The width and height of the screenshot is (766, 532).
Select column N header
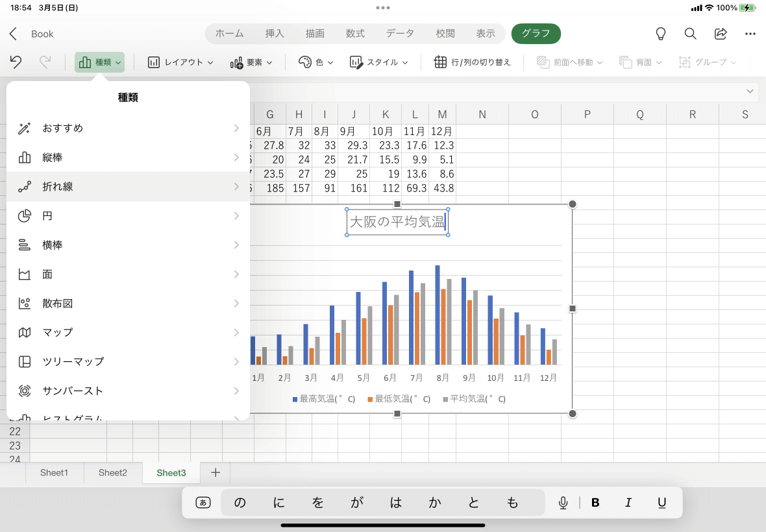pos(482,115)
